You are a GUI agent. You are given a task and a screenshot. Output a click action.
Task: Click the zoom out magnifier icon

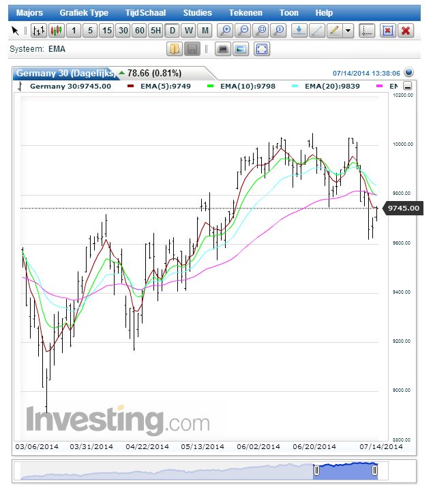(x=243, y=31)
